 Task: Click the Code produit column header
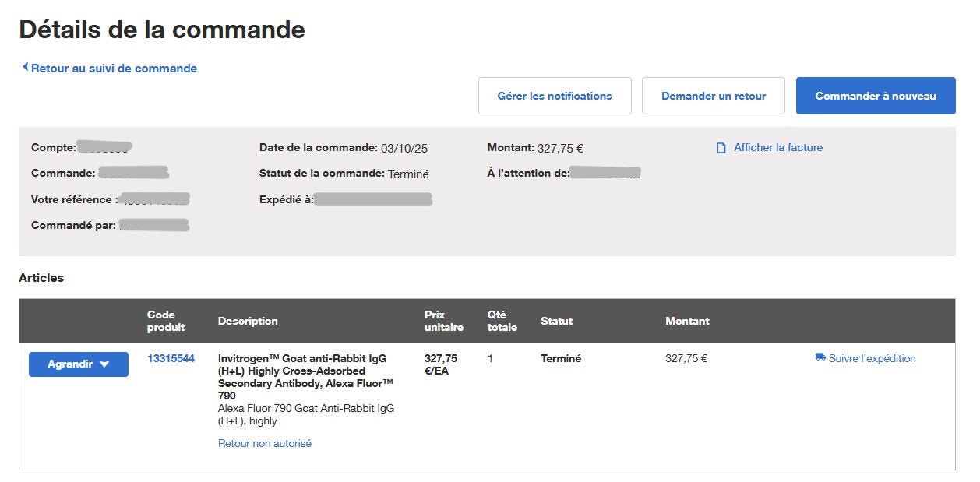coord(164,321)
